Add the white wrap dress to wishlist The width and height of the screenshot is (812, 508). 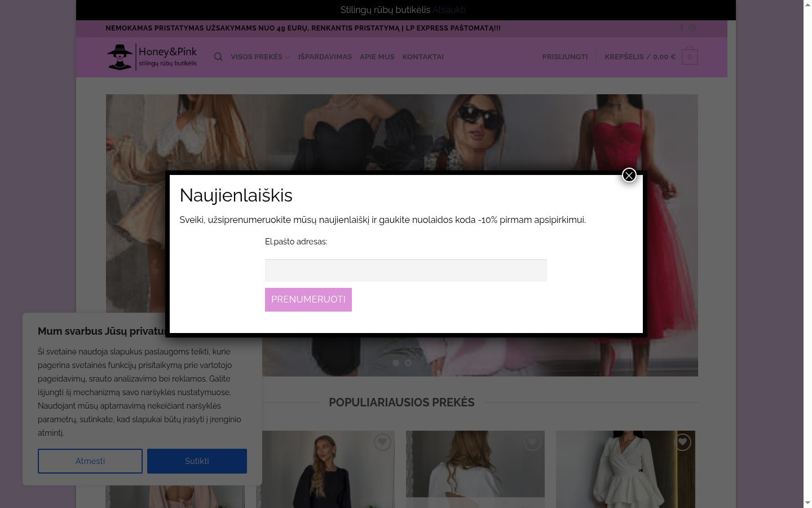pos(682,443)
